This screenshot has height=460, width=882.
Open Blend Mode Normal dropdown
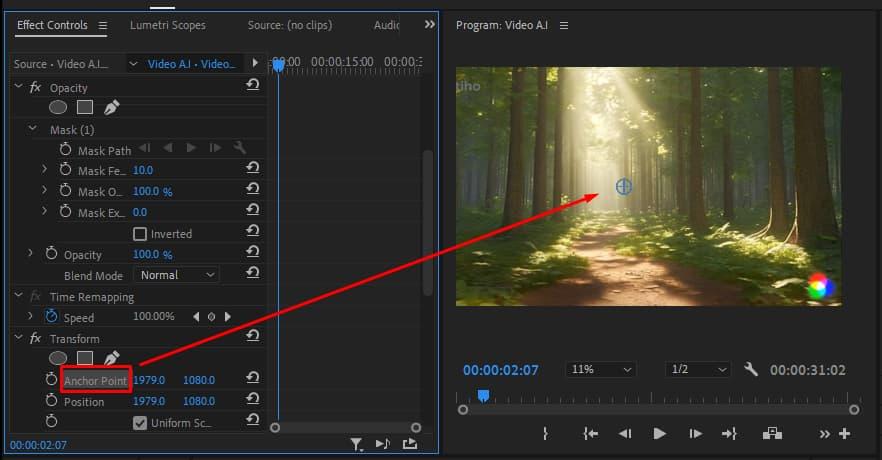[x=176, y=275]
